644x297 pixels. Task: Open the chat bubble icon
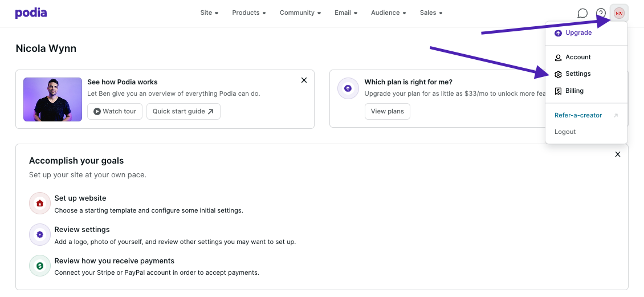(x=582, y=13)
